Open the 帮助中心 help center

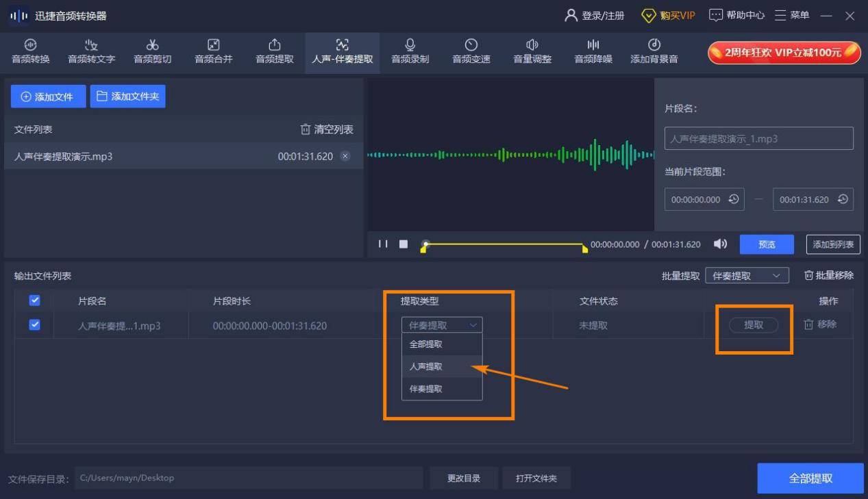coord(736,15)
